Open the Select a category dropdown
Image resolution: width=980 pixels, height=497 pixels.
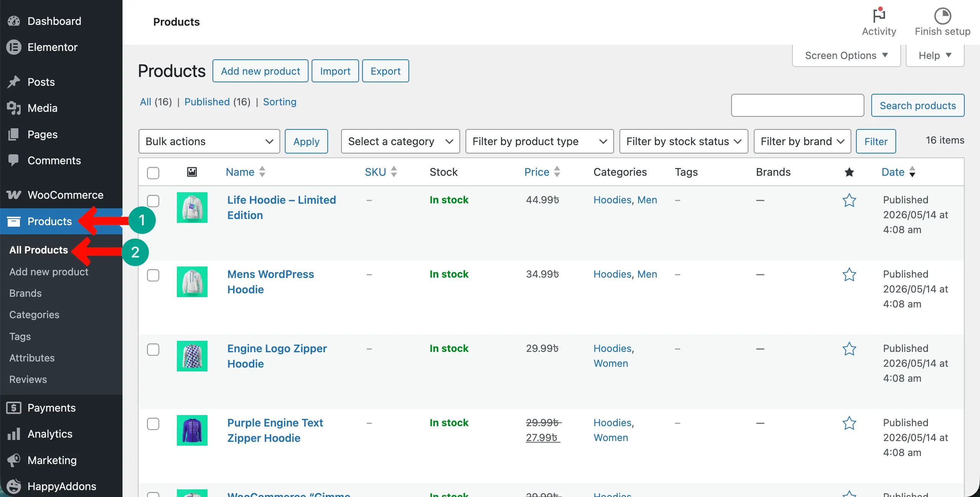[400, 141]
